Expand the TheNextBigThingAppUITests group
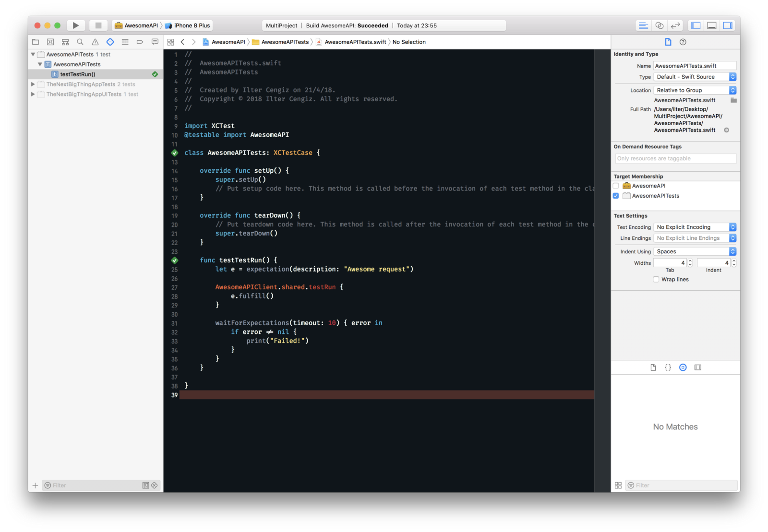Screen dimensions: 768x532 [x=33, y=94]
